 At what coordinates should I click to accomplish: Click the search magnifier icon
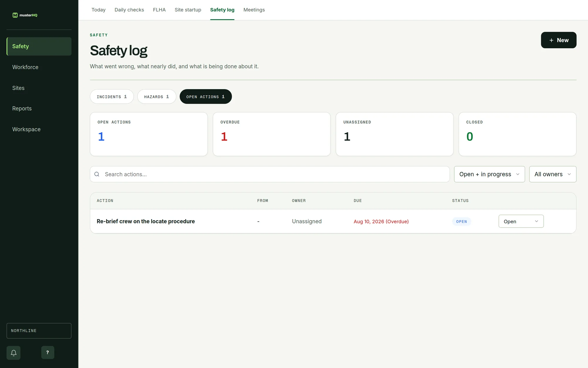coord(97,174)
